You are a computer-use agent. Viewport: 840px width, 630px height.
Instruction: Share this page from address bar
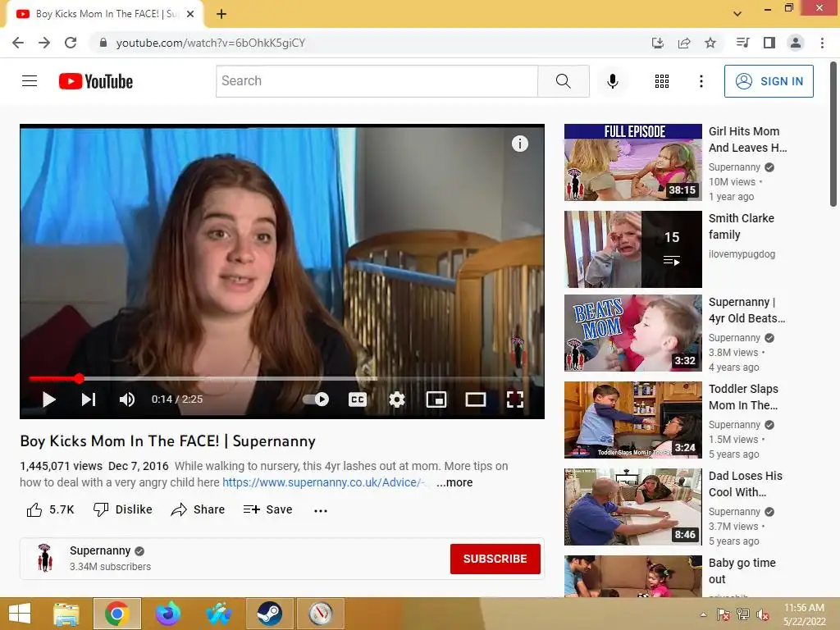point(683,43)
